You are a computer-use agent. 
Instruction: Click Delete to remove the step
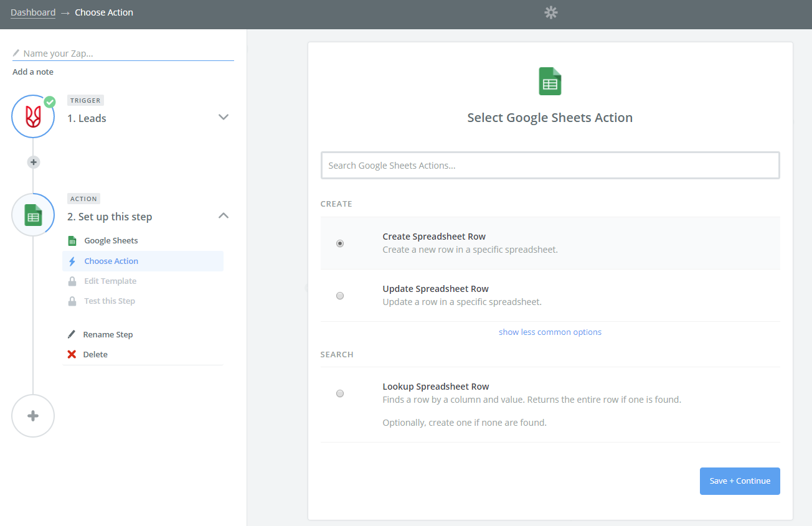point(95,354)
